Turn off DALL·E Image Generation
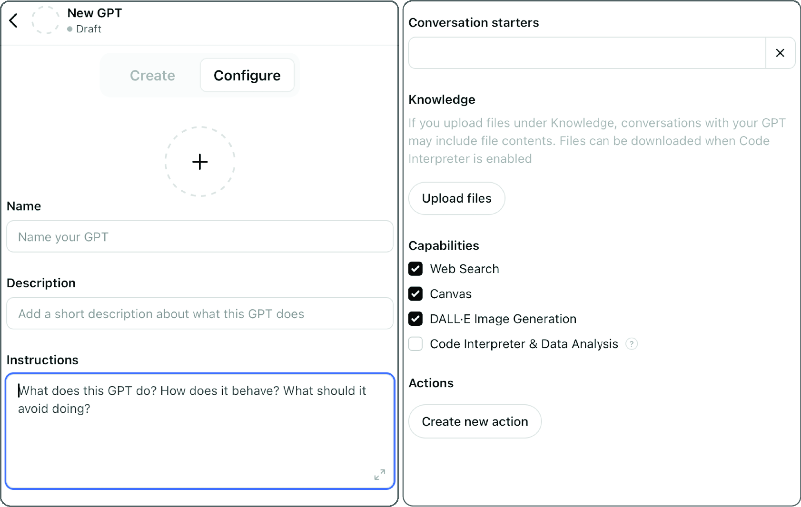 (x=415, y=319)
